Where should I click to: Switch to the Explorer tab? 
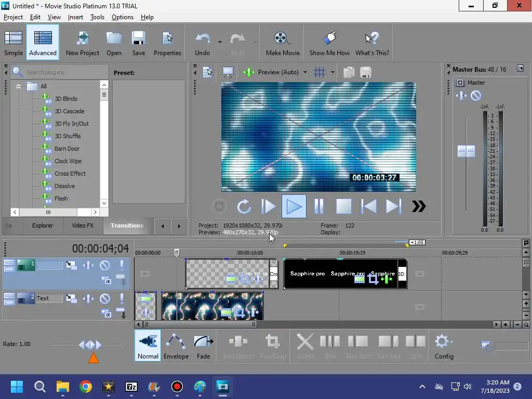coord(43,225)
